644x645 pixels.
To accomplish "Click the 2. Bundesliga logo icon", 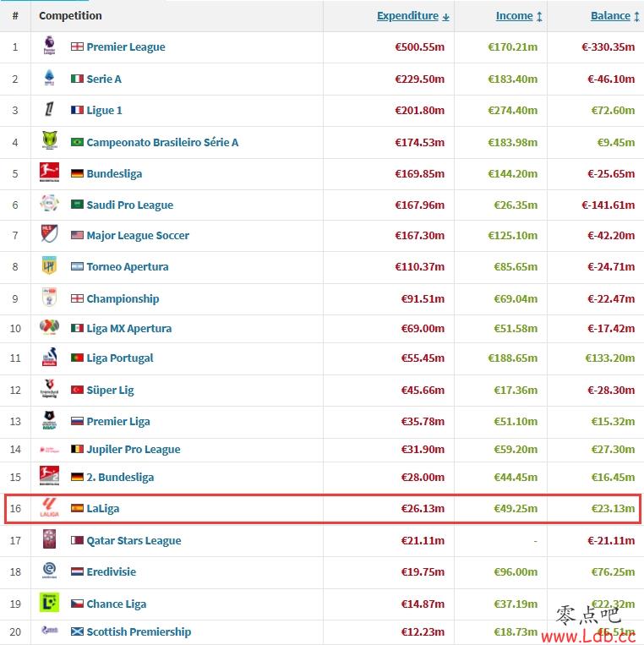I will 49,476.
